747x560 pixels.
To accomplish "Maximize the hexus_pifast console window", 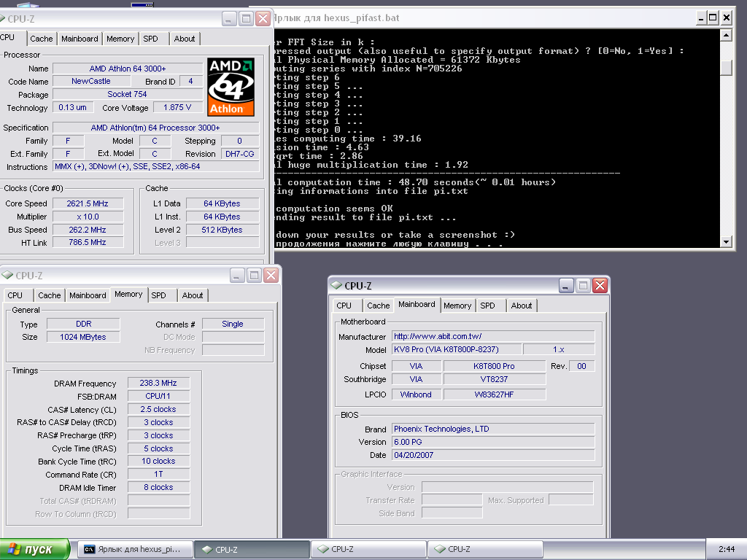I will [713, 18].
